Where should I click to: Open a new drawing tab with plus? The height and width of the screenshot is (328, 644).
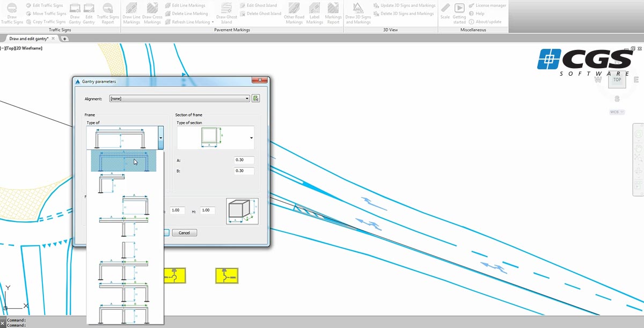pos(65,39)
